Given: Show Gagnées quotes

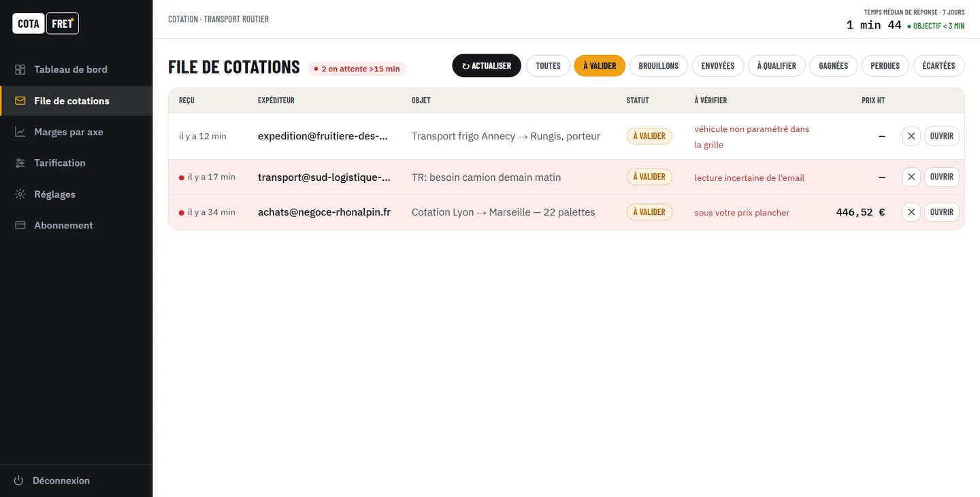Looking at the screenshot, I should (x=834, y=66).
